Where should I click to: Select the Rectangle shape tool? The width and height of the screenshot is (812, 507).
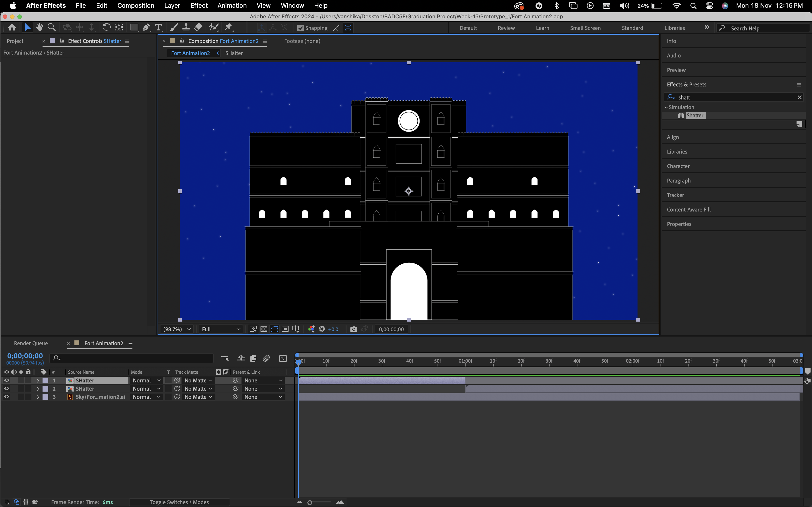134,28
